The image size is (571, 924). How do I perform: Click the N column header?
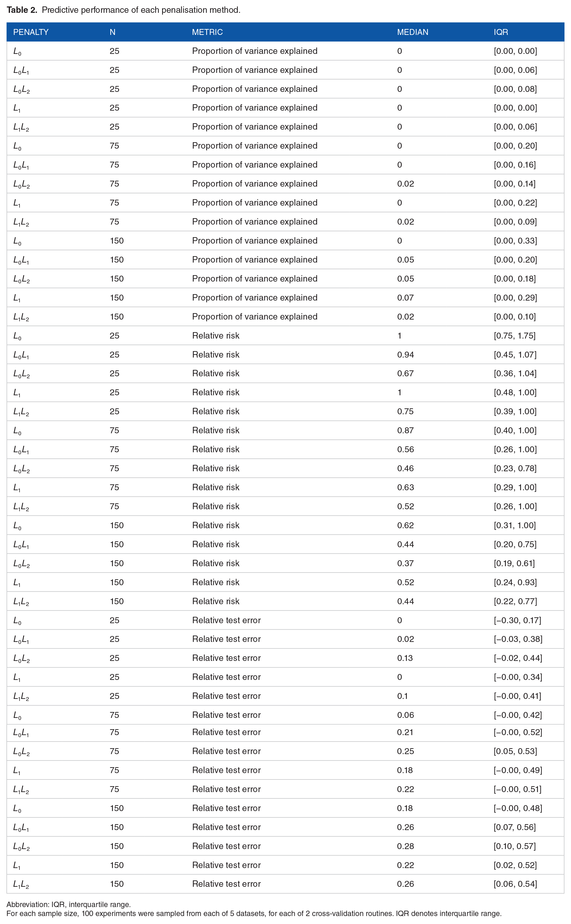pos(113,32)
